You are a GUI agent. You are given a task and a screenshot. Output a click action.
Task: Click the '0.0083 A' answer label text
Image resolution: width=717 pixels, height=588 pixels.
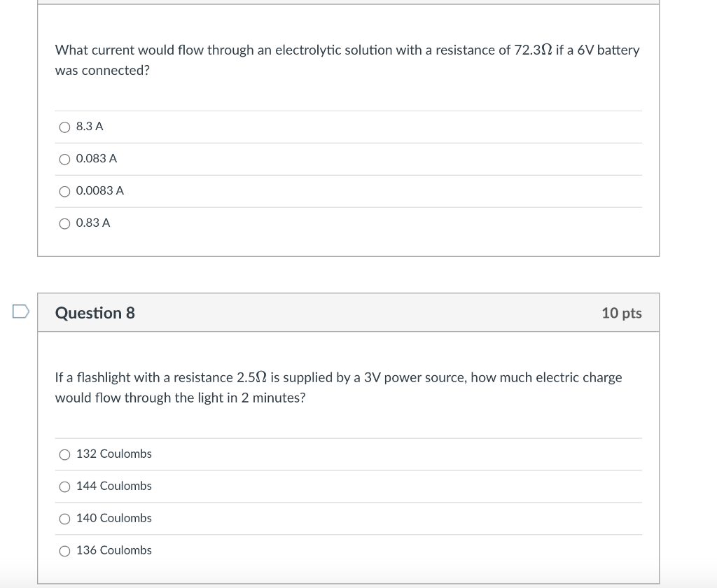click(x=100, y=191)
